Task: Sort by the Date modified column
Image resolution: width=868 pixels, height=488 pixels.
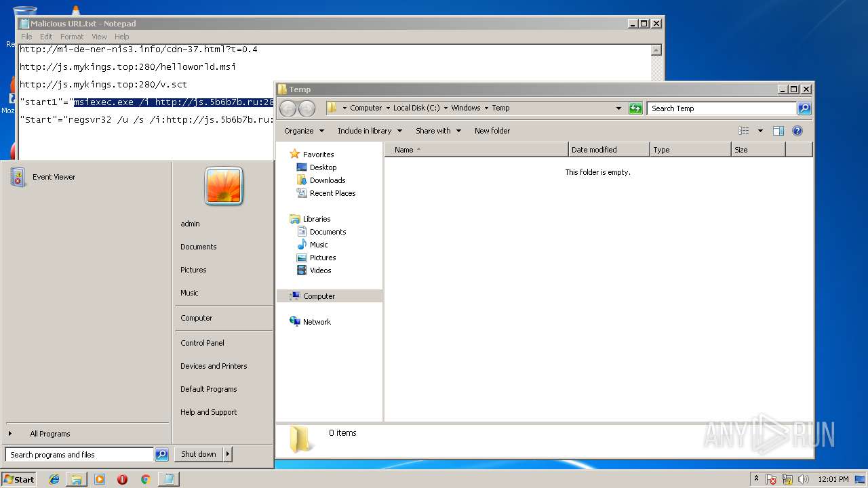Action: point(609,150)
